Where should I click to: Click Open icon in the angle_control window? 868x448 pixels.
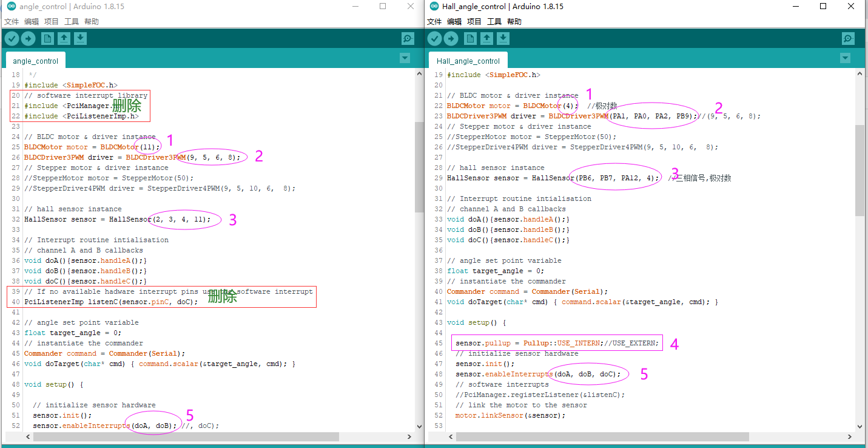64,38
